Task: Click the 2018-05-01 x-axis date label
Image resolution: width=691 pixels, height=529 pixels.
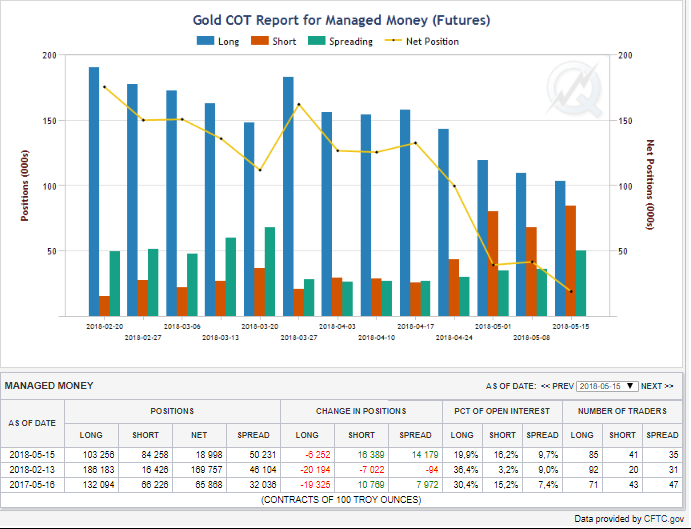Action: [493, 327]
